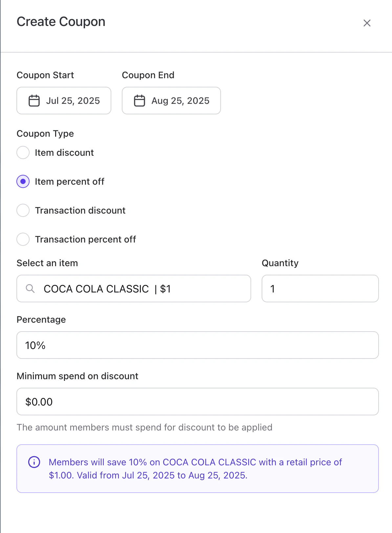Viewport: 392px width, 533px height.
Task: Select the Item discount radio option
Action: point(23,152)
